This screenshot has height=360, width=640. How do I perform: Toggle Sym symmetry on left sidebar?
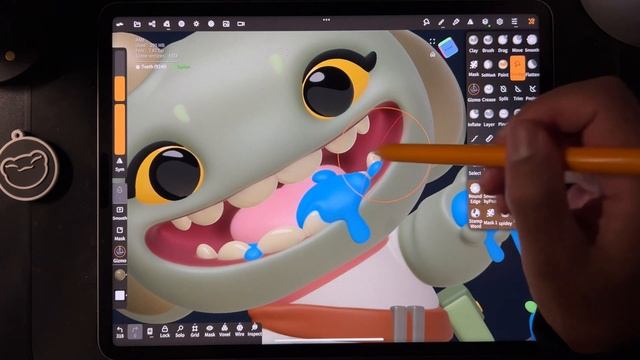pos(120,164)
